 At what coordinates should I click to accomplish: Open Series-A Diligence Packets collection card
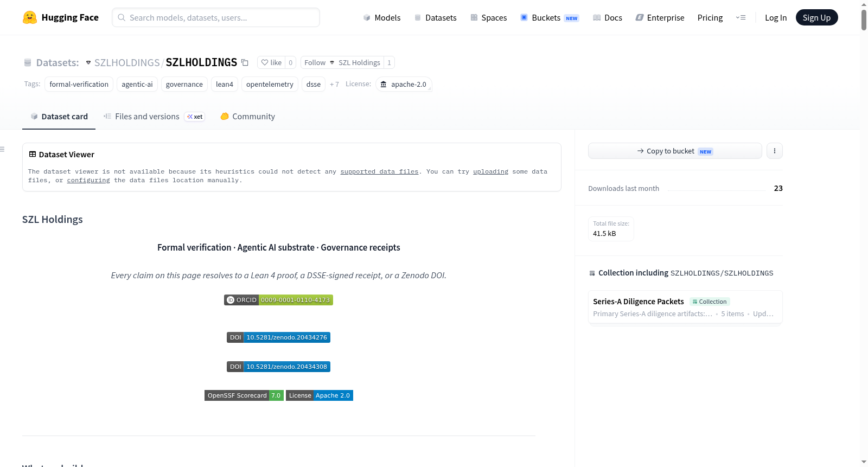point(685,307)
